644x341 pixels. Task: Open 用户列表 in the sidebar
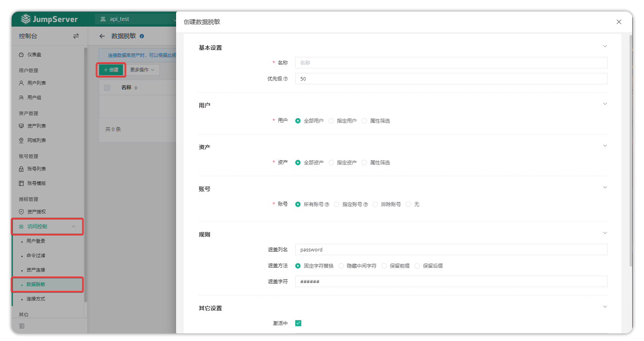(36, 83)
